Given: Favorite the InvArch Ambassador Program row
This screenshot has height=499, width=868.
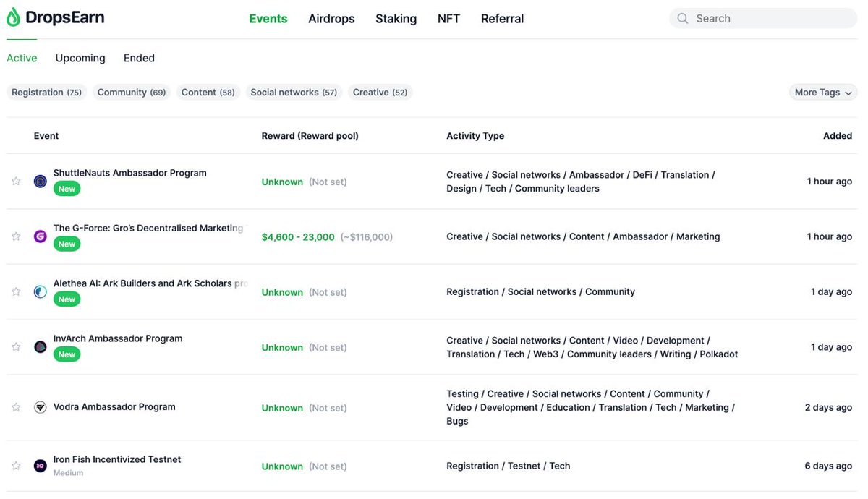Looking at the screenshot, I should (x=16, y=347).
